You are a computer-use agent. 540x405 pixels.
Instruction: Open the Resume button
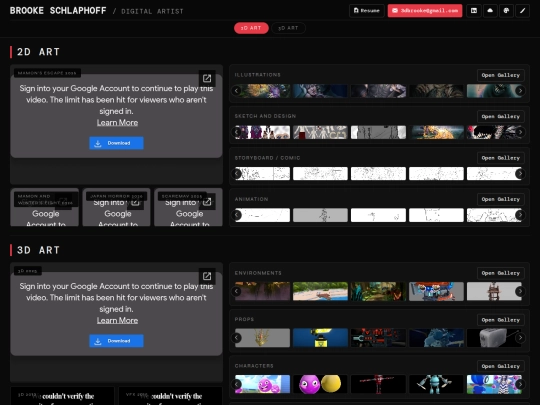pyautogui.click(x=367, y=11)
